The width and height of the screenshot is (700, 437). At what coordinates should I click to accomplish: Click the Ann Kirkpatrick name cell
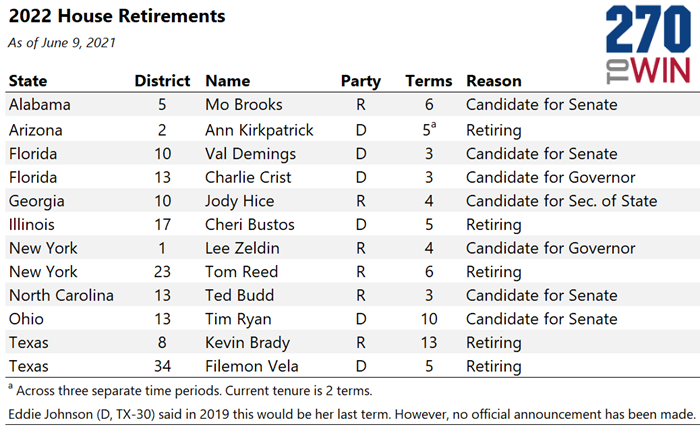click(x=259, y=130)
